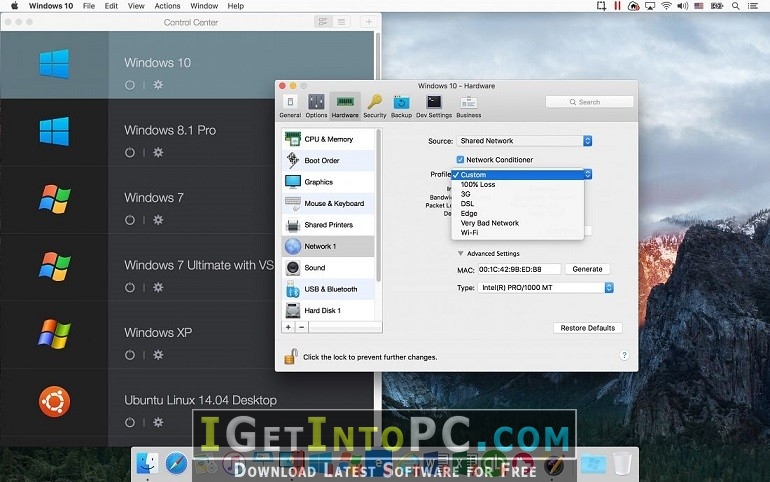Select the Ubuntu Linux 14.04 Desktop icon
Screen dimensions: 770x482
[x=55, y=402]
